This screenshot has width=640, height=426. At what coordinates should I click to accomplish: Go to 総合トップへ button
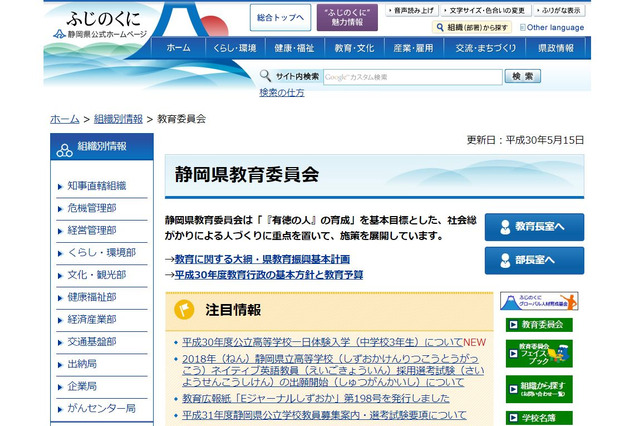tap(280, 18)
